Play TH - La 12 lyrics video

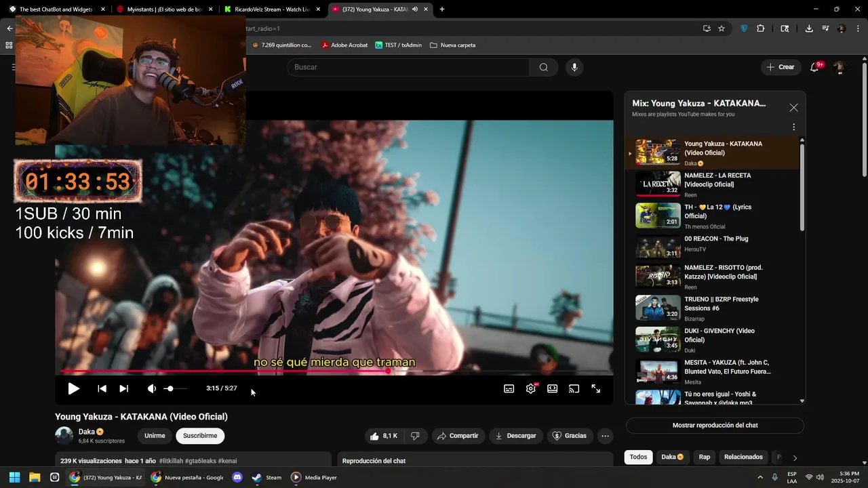[x=712, y=216]
